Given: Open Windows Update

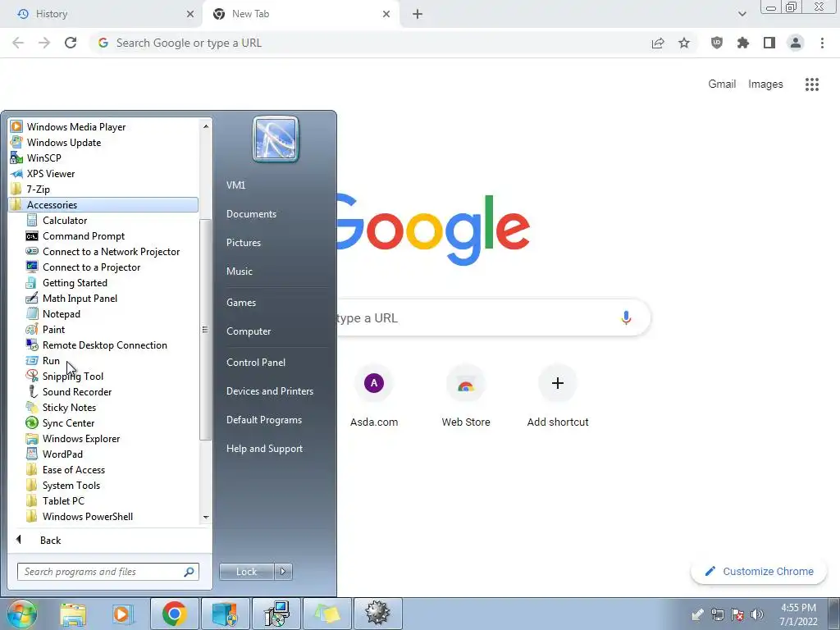Looking at the screenshot, I should 64,143.
